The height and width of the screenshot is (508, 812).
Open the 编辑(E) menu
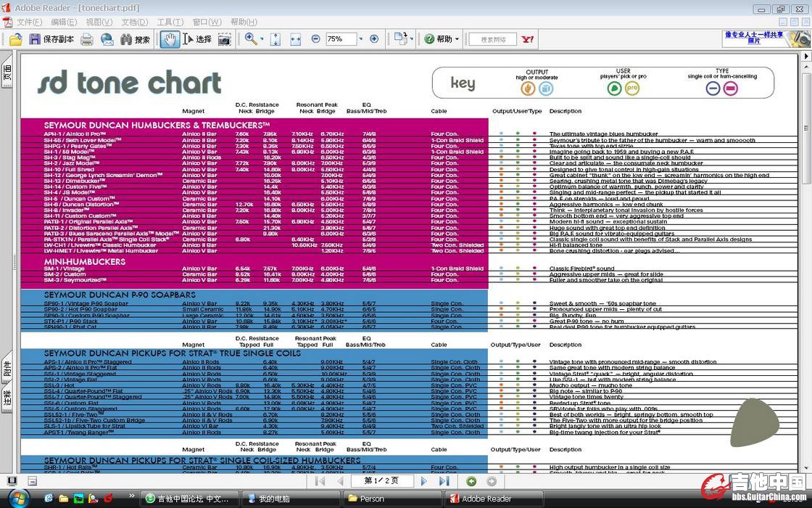(x=65, y=22)
